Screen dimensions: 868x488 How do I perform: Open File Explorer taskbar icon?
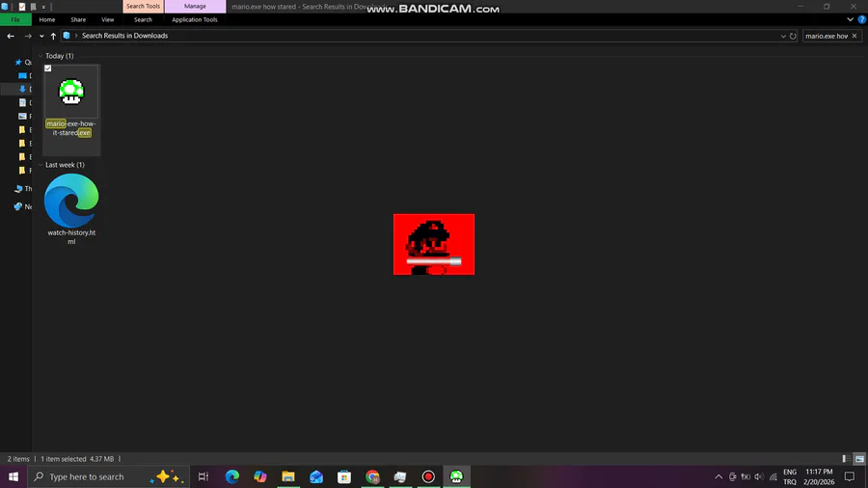[x=288, y=476]
